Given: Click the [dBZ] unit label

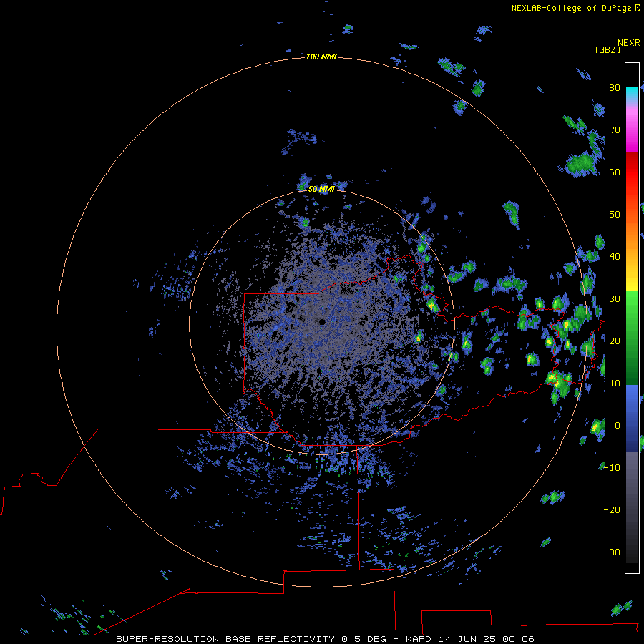Looking at the screenshot, I should pyautogui.click(x=608, y=49).
